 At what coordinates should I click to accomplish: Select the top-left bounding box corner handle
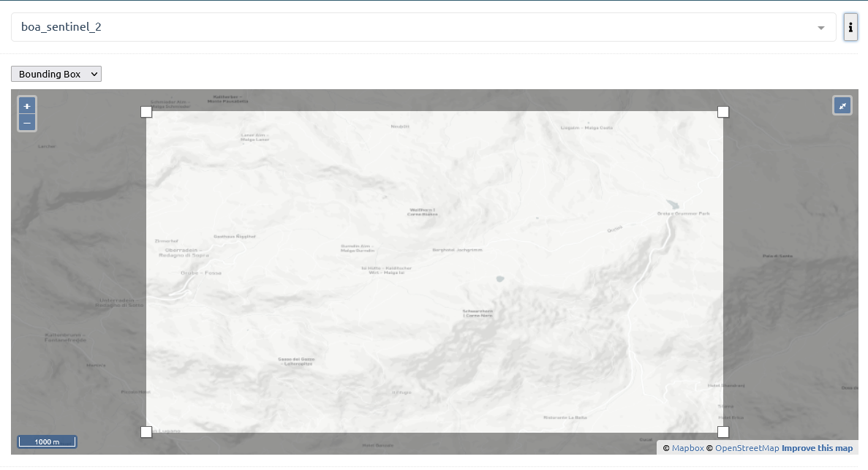pyautogui.click(x=146, y=111)
